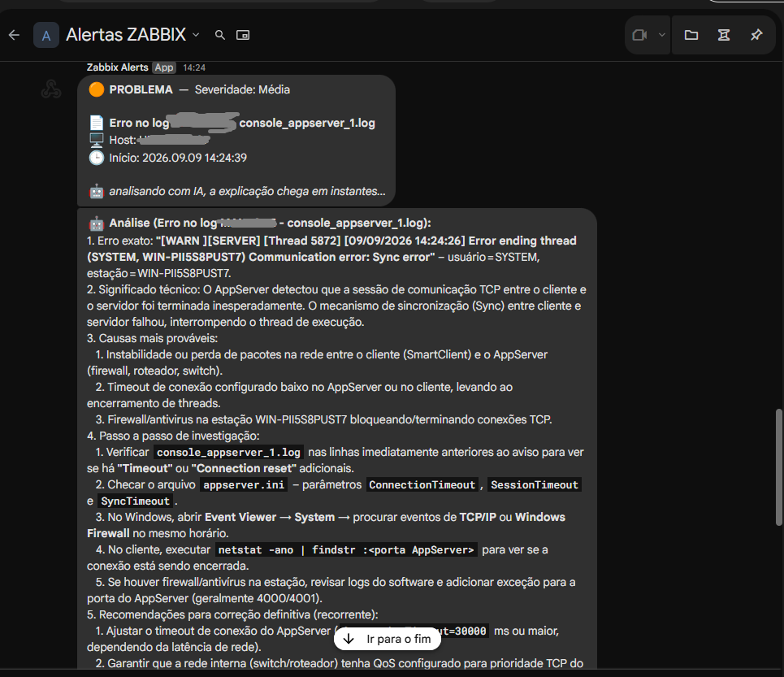This screenshot has width=784, height=677.
Task: Click the PROBLEMA Severidade Média alert bubble
Action: (x=236, y=141)
